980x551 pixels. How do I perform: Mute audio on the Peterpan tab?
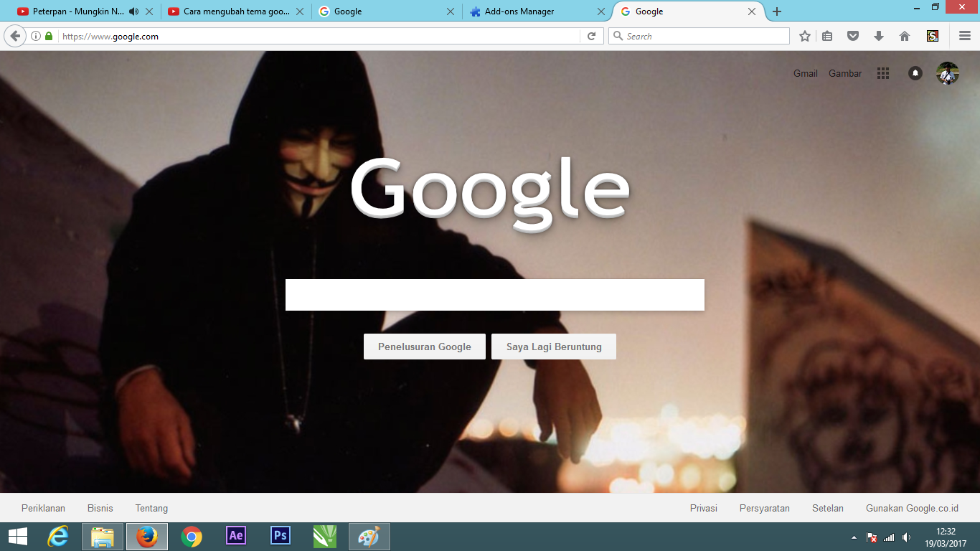pos(133,11)
